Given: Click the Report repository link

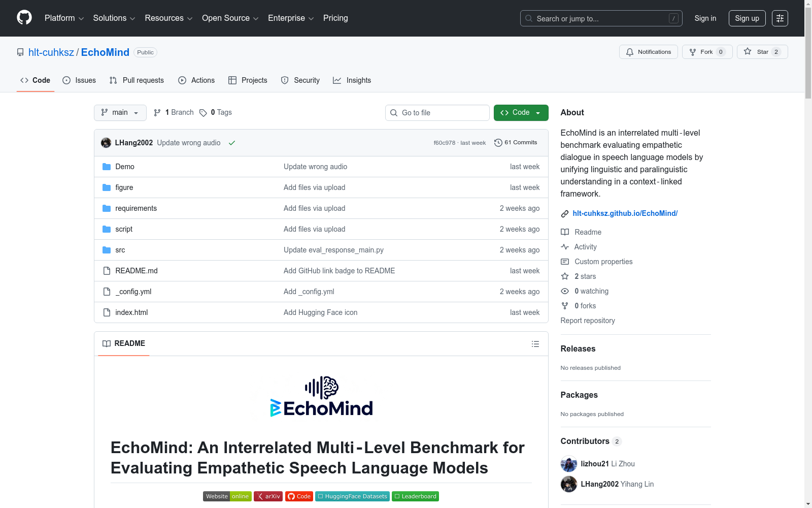Looking at the screenshot, I should click(588, 321).
